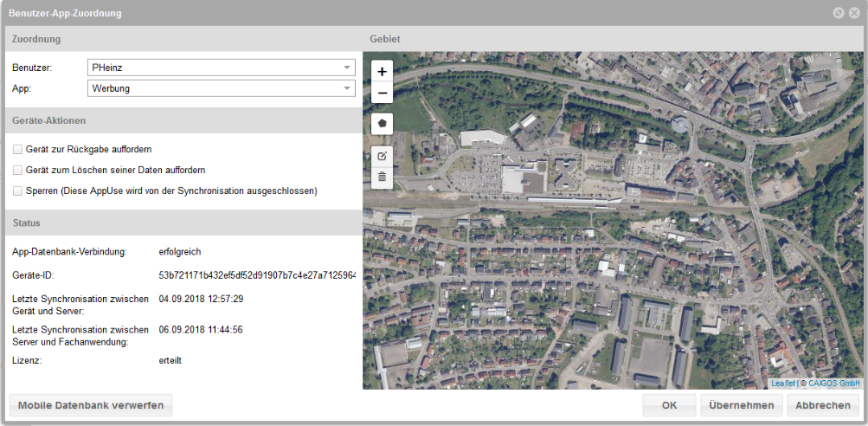Click the Geräte-ID value text

pyautogui.click(x=257, y=275)
